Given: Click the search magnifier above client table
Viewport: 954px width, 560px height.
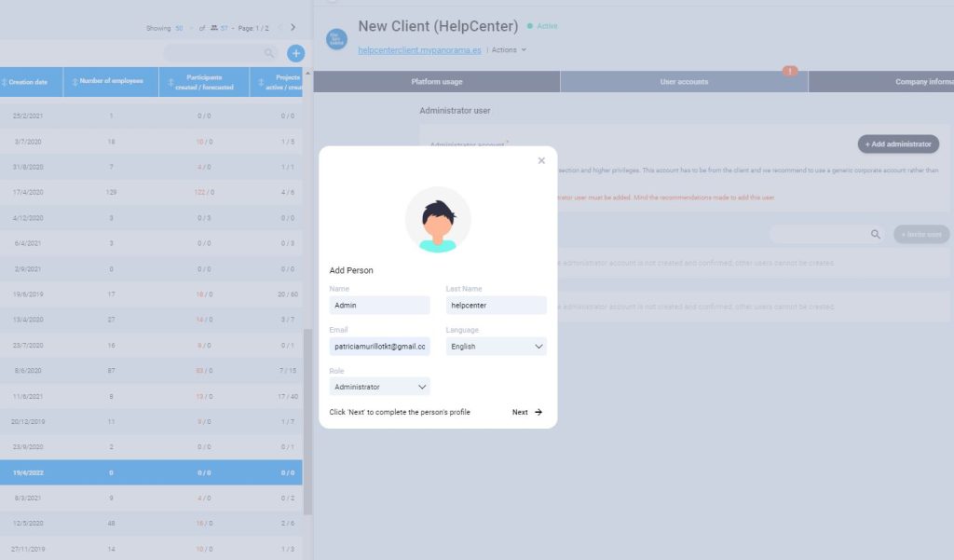Looking at the screenshot, I should click(x=269, y=54).
